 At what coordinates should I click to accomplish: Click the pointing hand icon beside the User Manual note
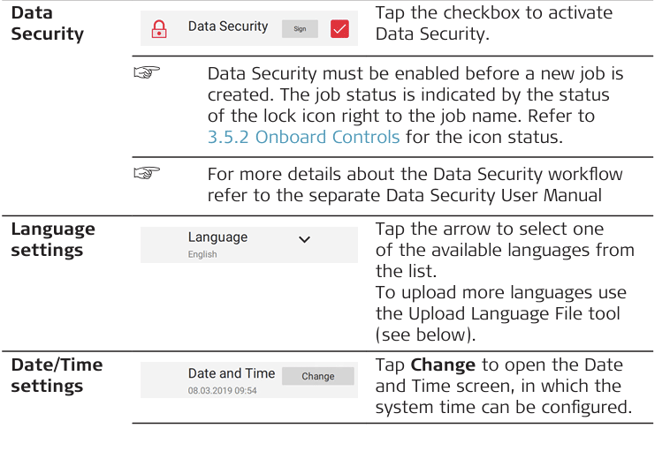click(147, 173)
